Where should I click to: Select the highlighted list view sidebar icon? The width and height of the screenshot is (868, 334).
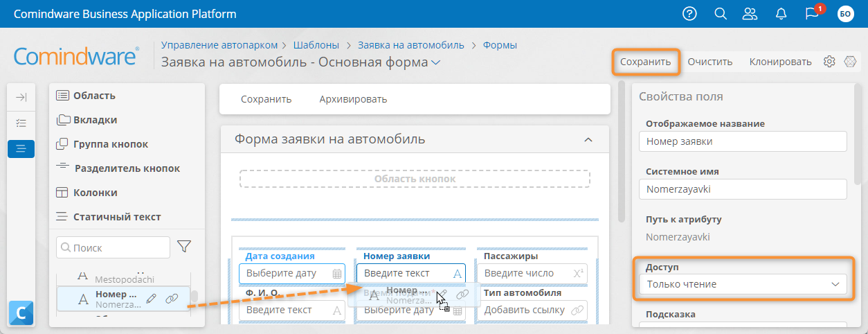coord(21,148)
